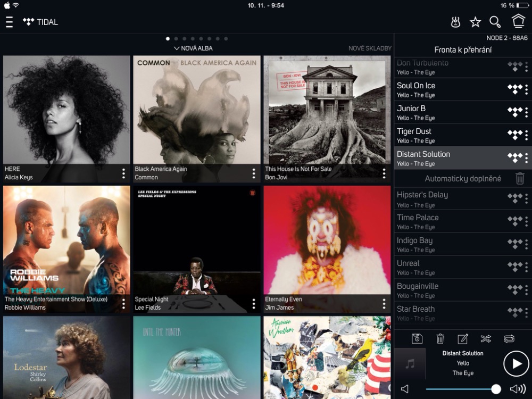Select the NODE 2 - 88A6 player
Viewport: 532px width, 399px height.
tap(507, 38)
